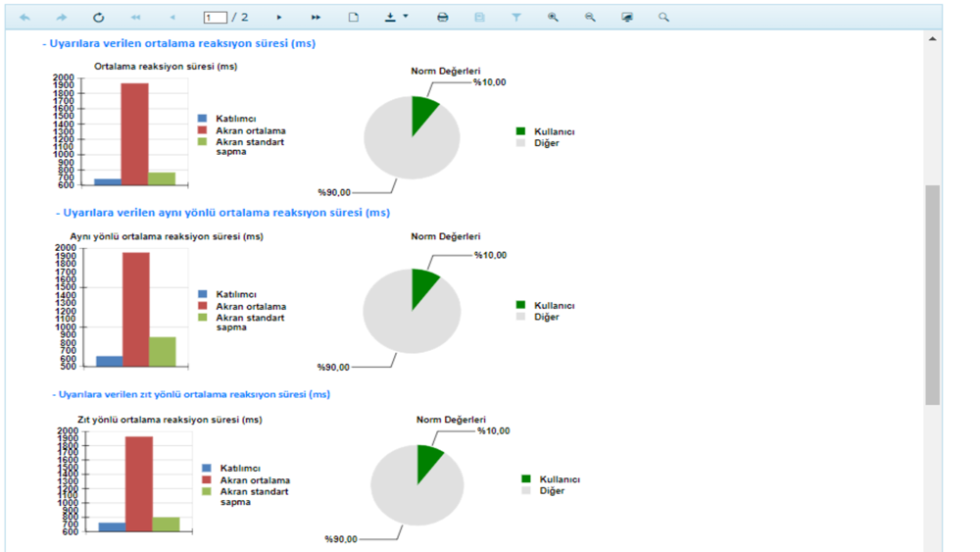The image size is (980, 552).
Task: Click the refresh report icon
Action: [x=98, y=18]
